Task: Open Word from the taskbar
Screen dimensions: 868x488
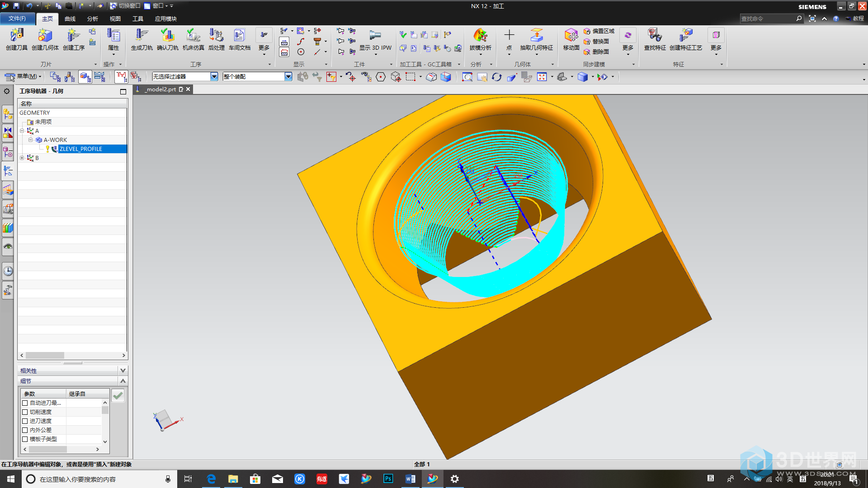Action: [410, 479]
